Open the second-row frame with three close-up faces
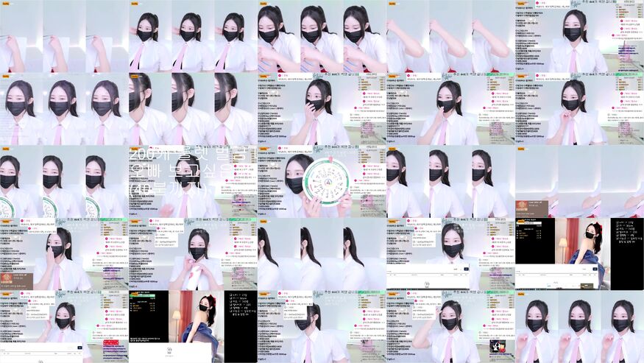 (64, 108)
